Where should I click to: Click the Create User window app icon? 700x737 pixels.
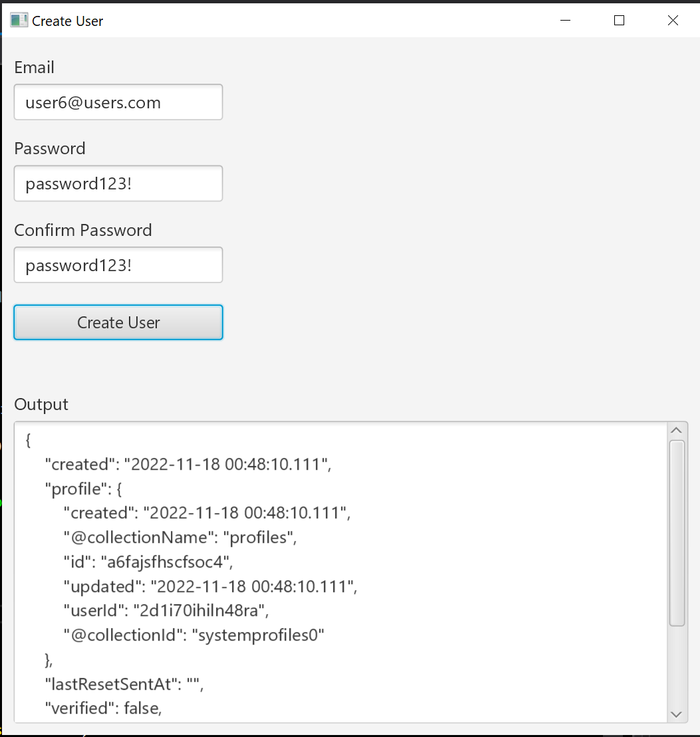click(19, 21)
